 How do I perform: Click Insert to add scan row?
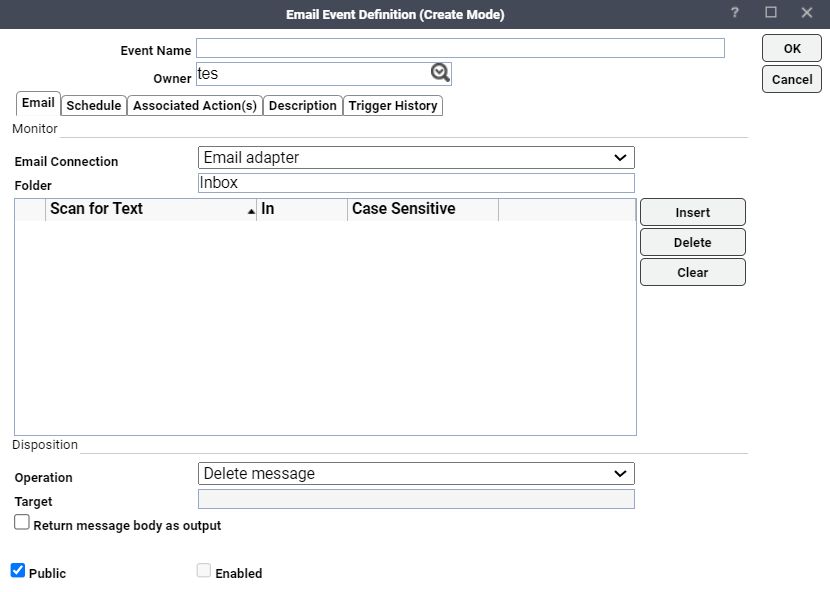(x=692, y=212)
